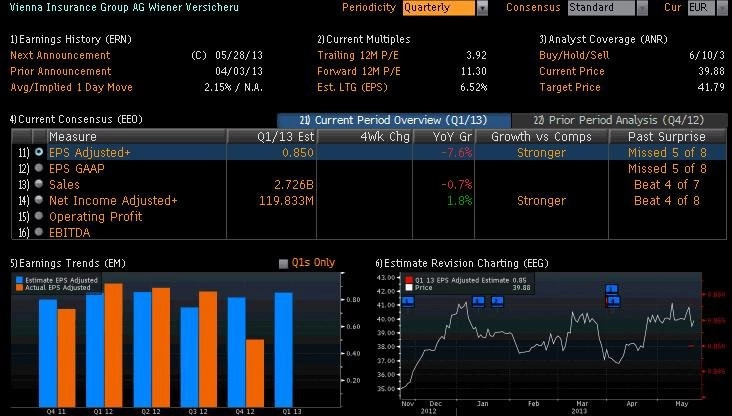Select the Current Period Overview (Q1/13) tab
Viewport: 732px width, 416px height.
pyautogui.click(x=394, y=120)
